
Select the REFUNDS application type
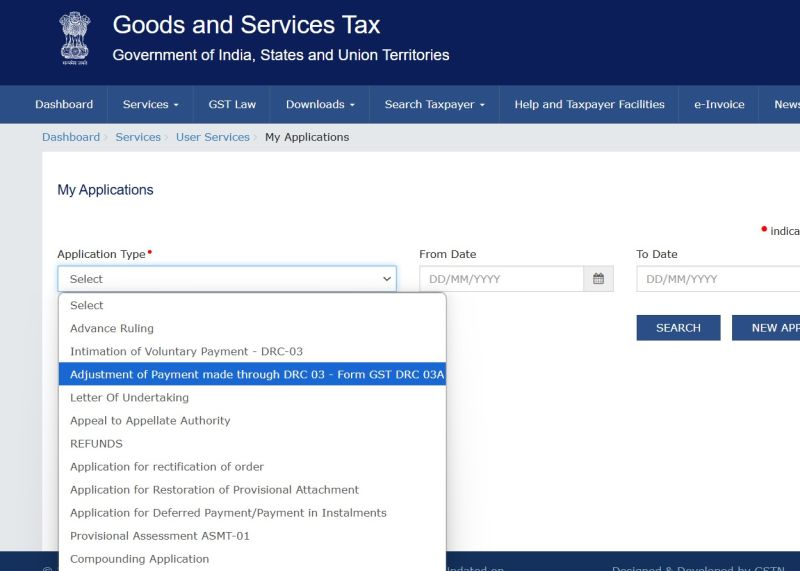pos(96,443)
